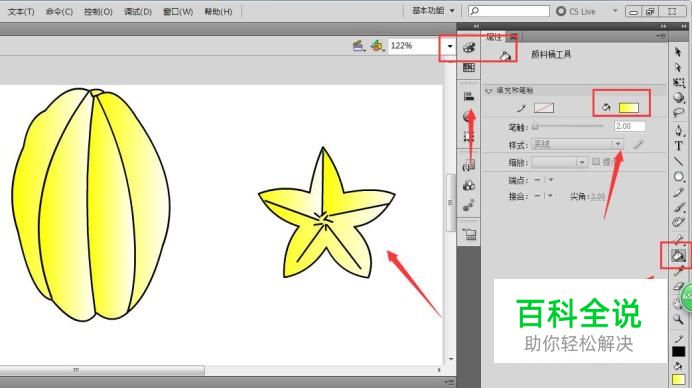Open the 调试(D) menu
This screenshot has height=388, width=692.
click(x=138, y=11)
